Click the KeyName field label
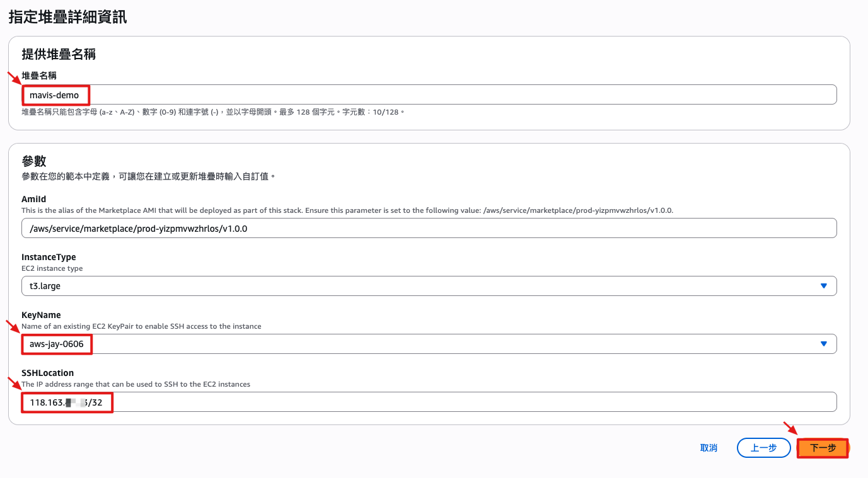868x478 pixels. tap(41, 315)
